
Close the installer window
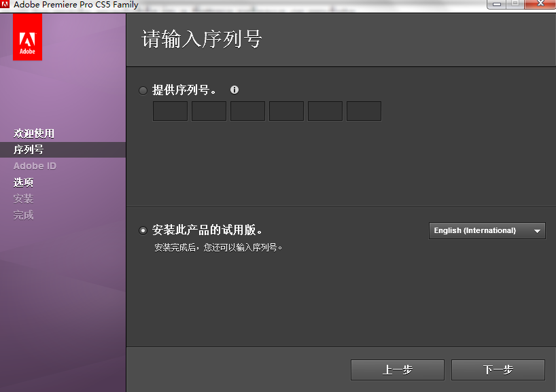tap(540, 4)
